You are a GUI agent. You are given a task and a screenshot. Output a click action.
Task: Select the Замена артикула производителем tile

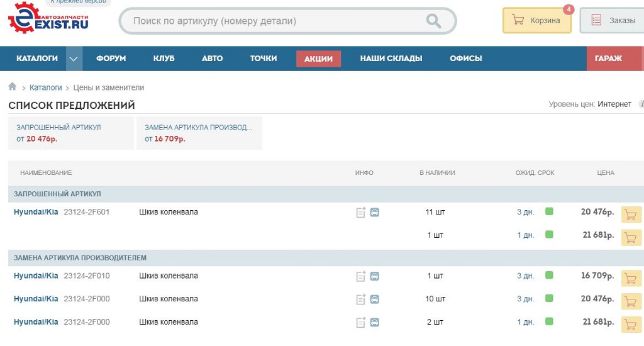pos(199,133)
